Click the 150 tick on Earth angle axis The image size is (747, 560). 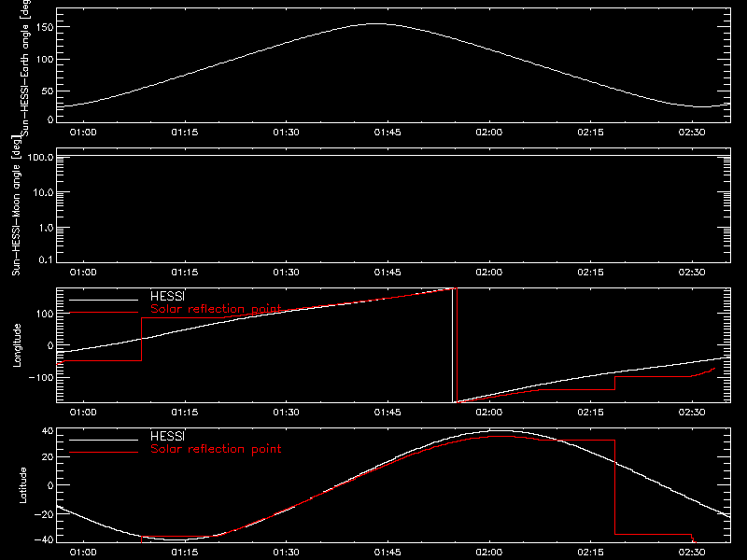tap(46, 27)
